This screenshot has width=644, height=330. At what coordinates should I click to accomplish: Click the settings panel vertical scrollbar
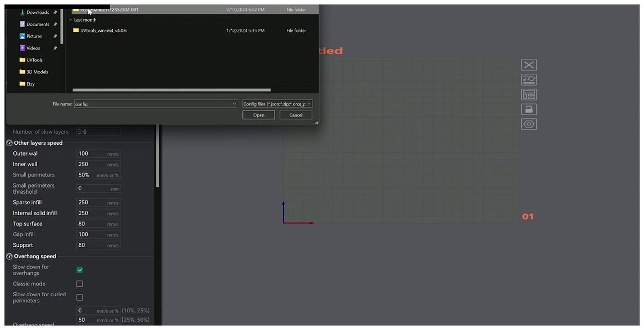coord(157,156)
